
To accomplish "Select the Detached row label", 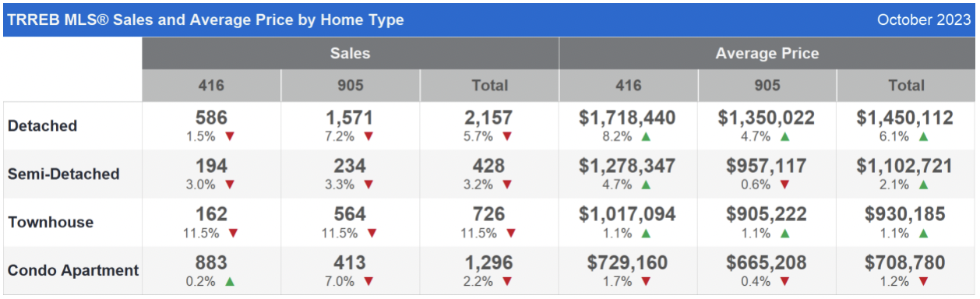I will (x=43, y=125).
